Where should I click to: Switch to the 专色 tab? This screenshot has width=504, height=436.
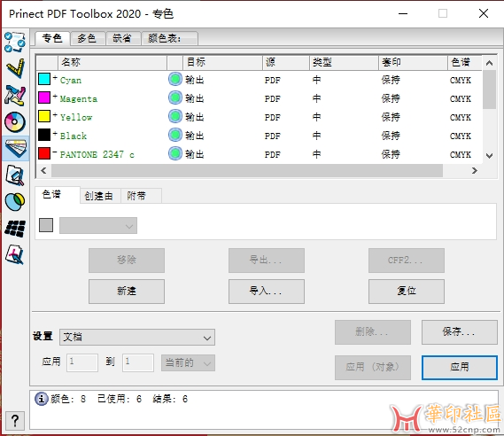(52, 39)
